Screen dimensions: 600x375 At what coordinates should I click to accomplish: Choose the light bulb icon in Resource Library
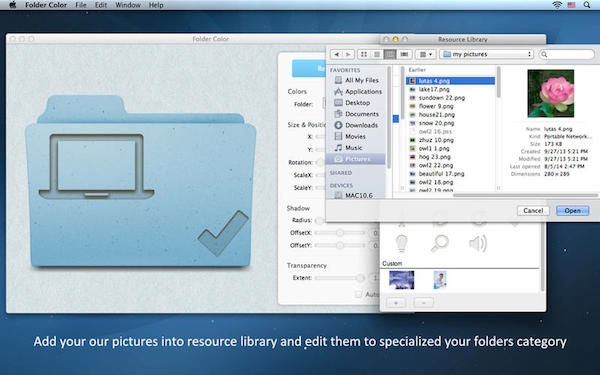coord(401,243)
